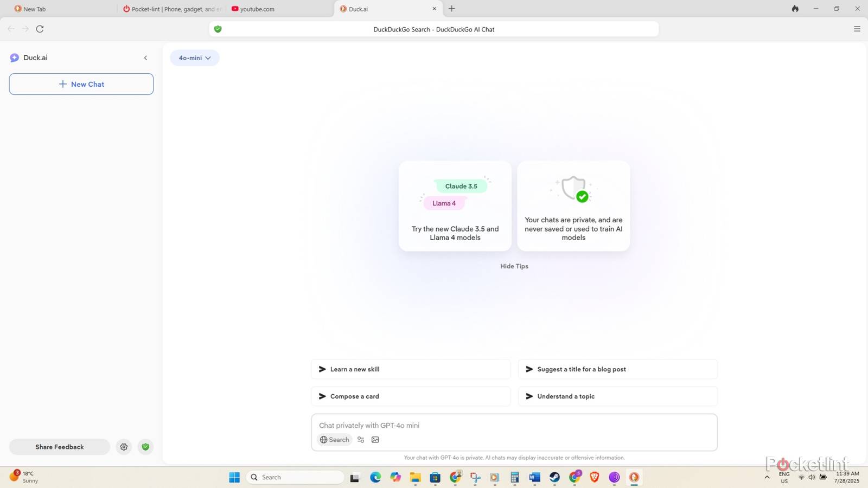Screen dimensions: 868x488
Task: Open Snipping Tool from the taskbar
Action: point(475,477)
